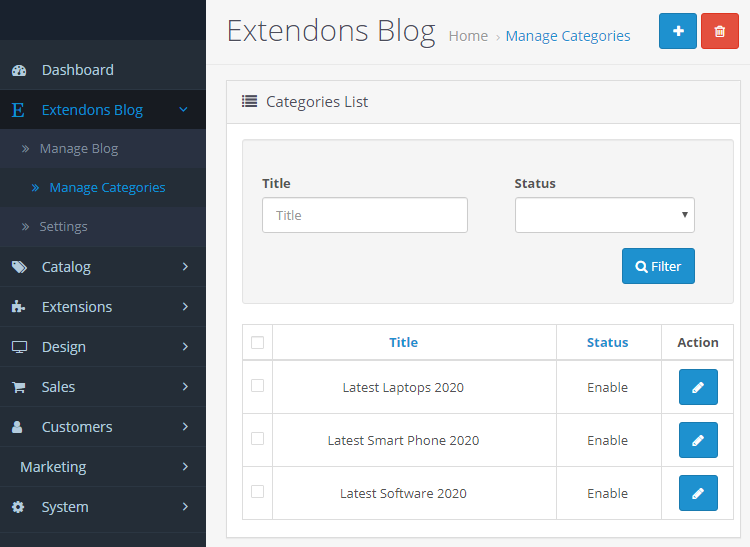Click the Sales shopping cart icon
Viewport: 750px width, 547px height.
(19, 387)
